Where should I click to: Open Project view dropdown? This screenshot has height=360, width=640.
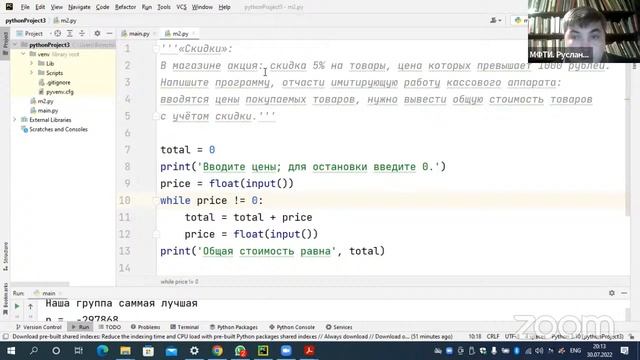33,33
